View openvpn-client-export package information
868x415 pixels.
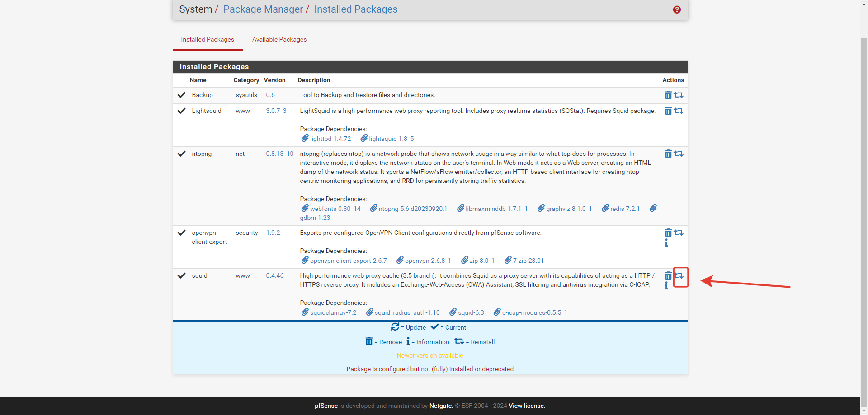point(666,243)
